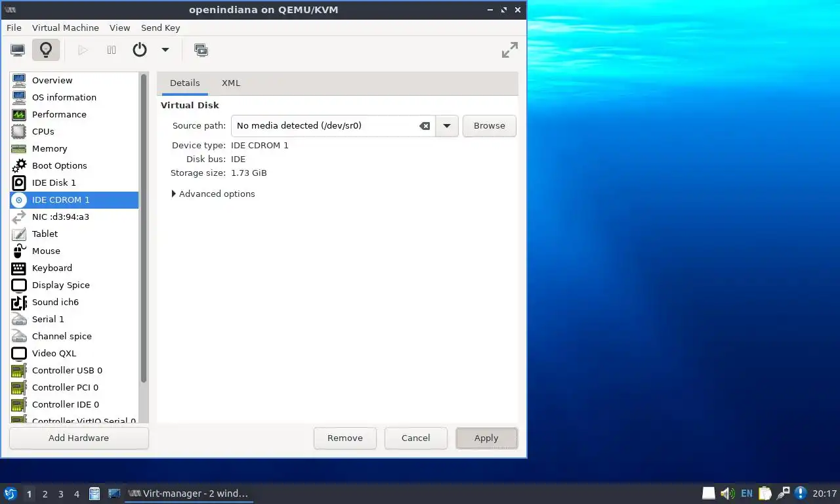The width and height of the screenshot is (840, 504).
Task: Click Browse for media source
Action: coord(490,125)
